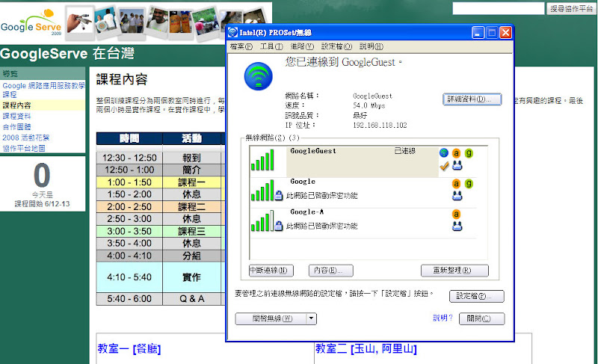Screen dimensions: 598x364
Task: Open the 說明(H) menu
Action: coord(372,46)
